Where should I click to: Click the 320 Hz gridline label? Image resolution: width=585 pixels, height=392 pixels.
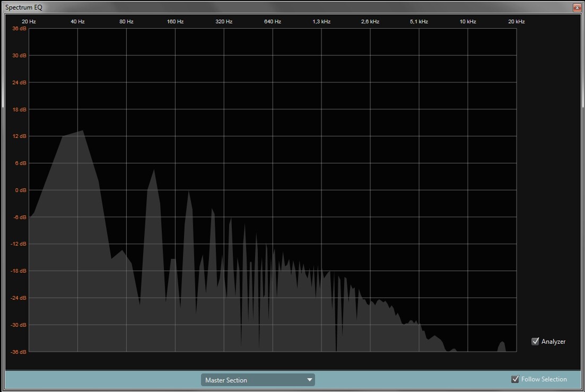[x=223, y=21]
